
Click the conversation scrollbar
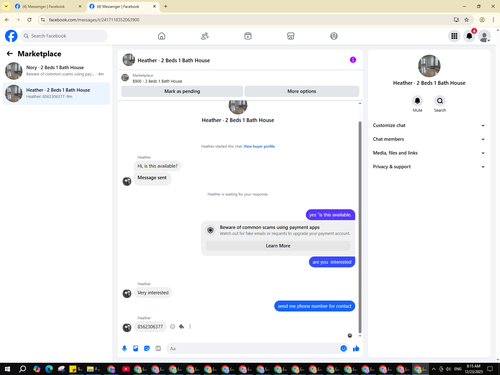(x=360, y=227)
